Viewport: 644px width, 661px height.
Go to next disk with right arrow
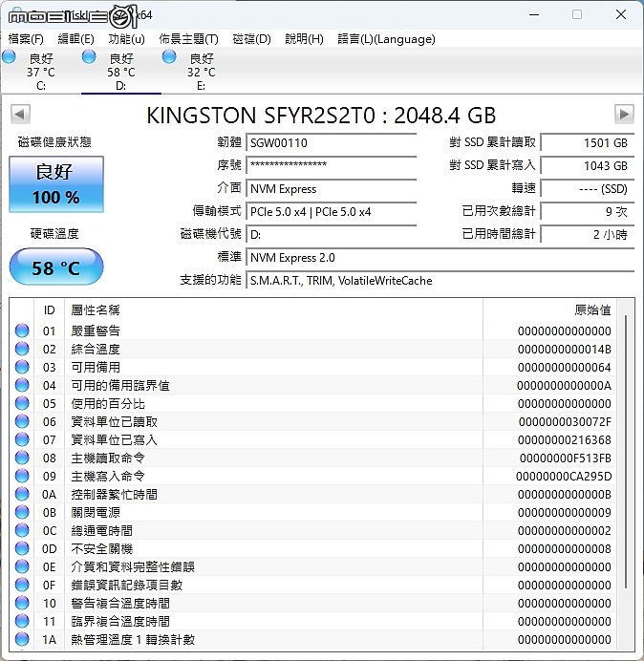coord(624,115)
